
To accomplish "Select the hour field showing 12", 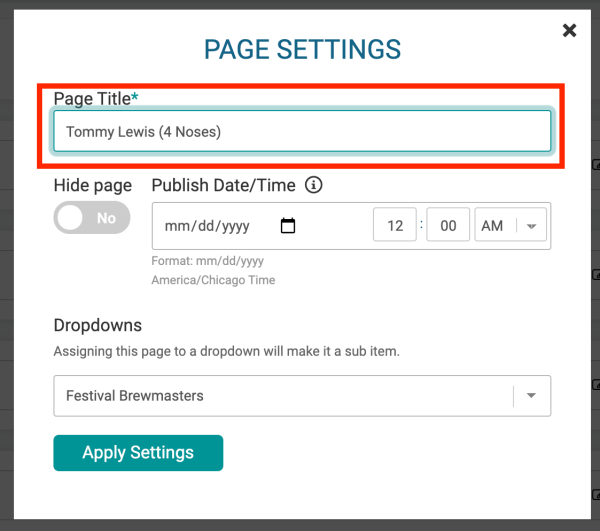I will pos(395,225).
